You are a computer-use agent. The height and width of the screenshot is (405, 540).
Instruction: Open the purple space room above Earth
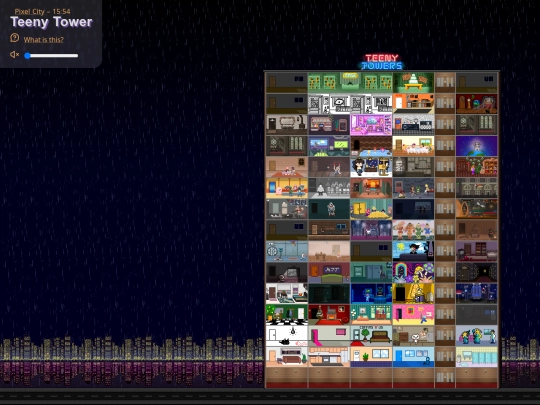pyautogui.click(x=477, y=146)
